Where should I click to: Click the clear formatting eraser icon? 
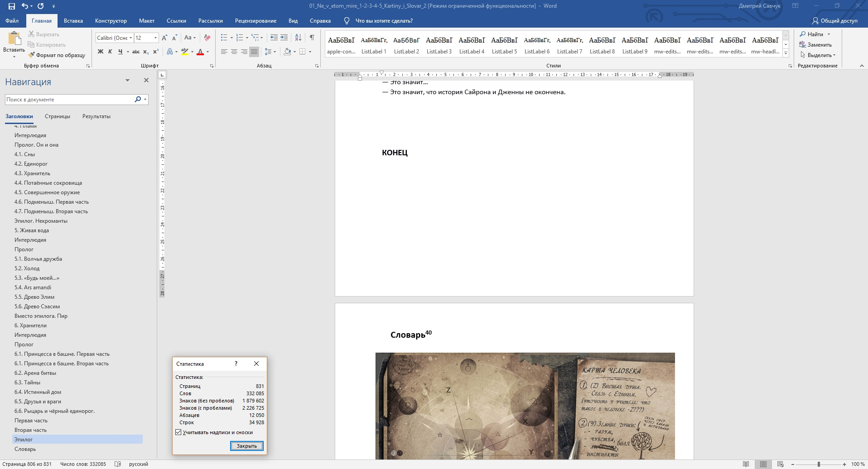click(x=207, y=38)
